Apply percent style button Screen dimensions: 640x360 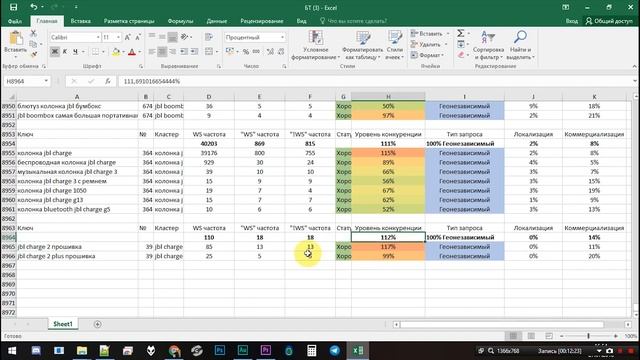click(x=246, y=51)
